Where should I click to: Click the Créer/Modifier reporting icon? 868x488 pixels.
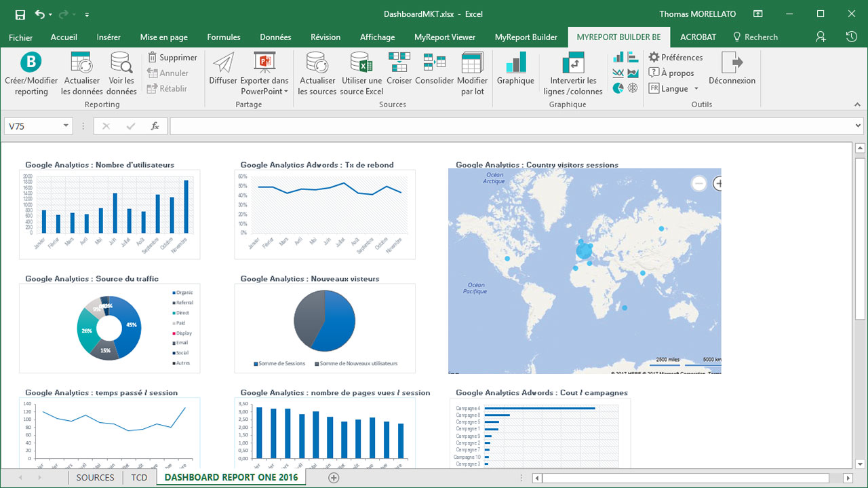click(x=31, y=63)
